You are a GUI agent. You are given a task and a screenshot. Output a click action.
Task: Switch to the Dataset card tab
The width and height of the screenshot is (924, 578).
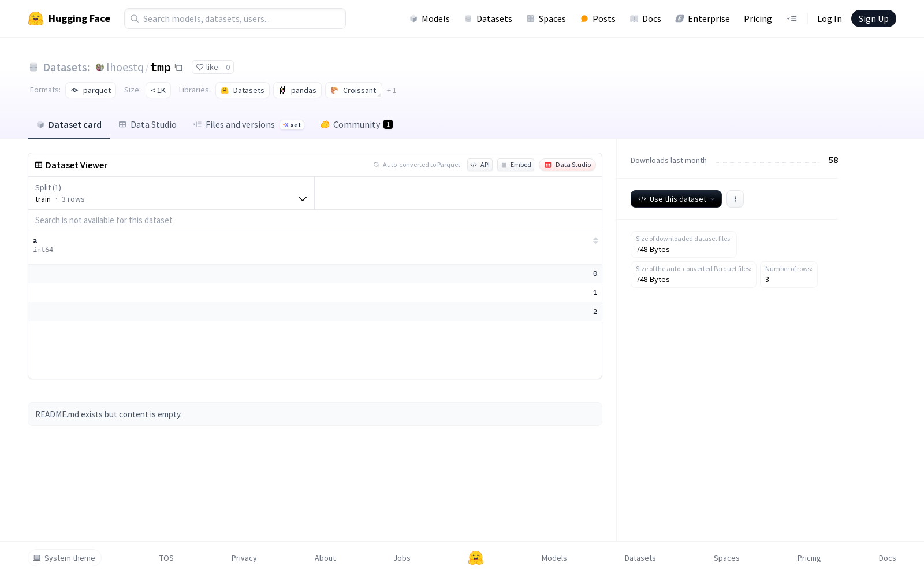pos(69,124)
